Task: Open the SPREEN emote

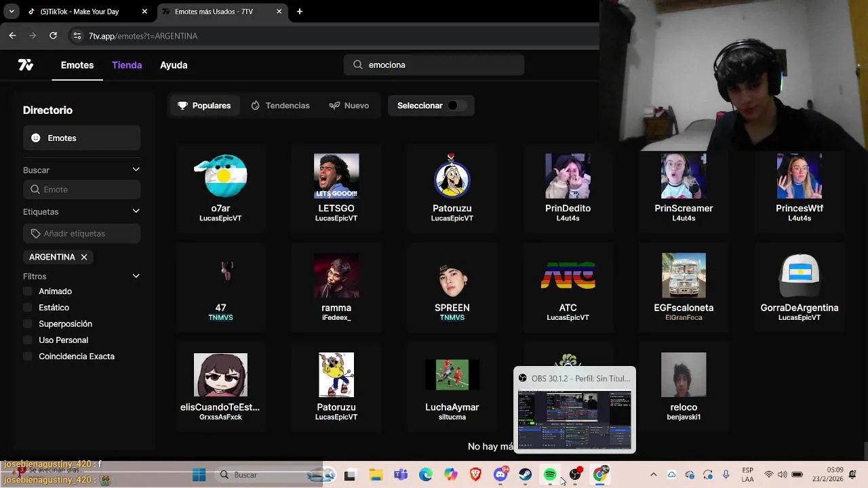Action: coord(452,287)
